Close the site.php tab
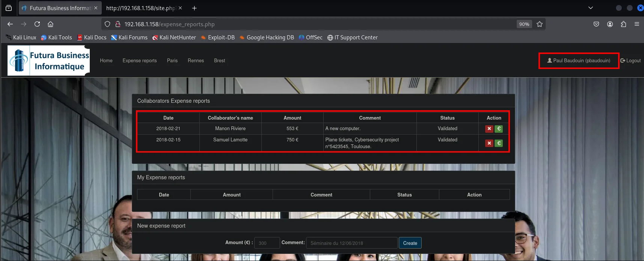Viewport: 644px width, 261px height. tap(180, 8)
